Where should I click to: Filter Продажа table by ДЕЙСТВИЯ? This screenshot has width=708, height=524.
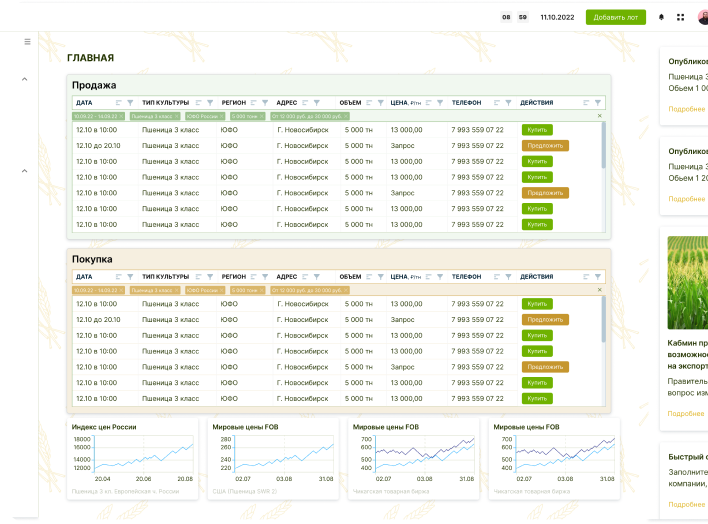pyautogui.click(x=597, y=103)
